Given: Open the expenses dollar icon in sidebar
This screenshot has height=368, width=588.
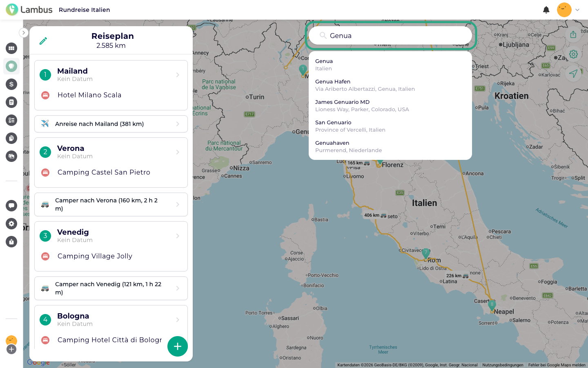Looking at the screenshot, I should coord(11,84).
